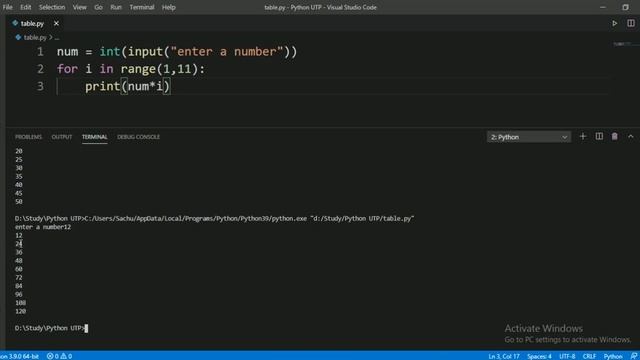Click print(num*i) in line 3
The height and width of the screenshot is (360, 640).
[x=127, y=87]
